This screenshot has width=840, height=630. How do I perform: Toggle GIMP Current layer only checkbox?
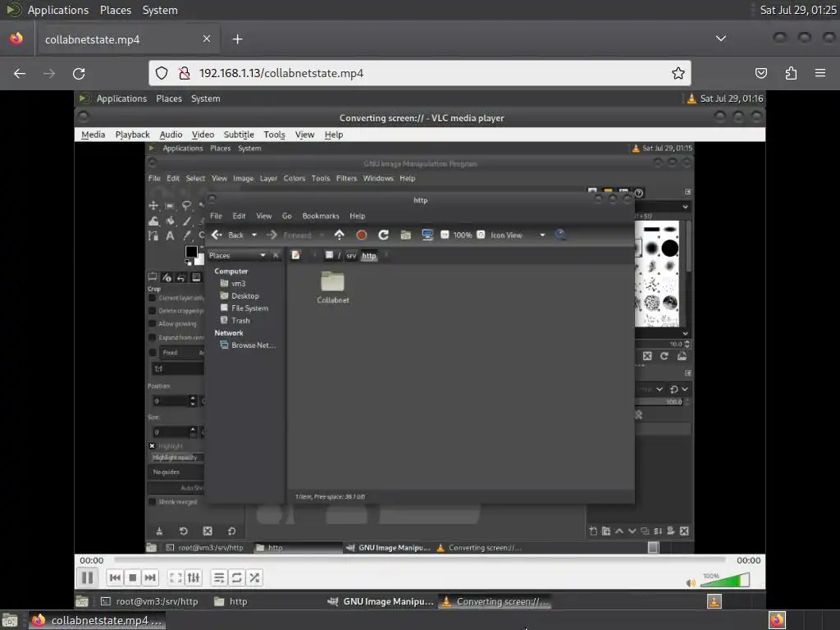coord(152,298)
